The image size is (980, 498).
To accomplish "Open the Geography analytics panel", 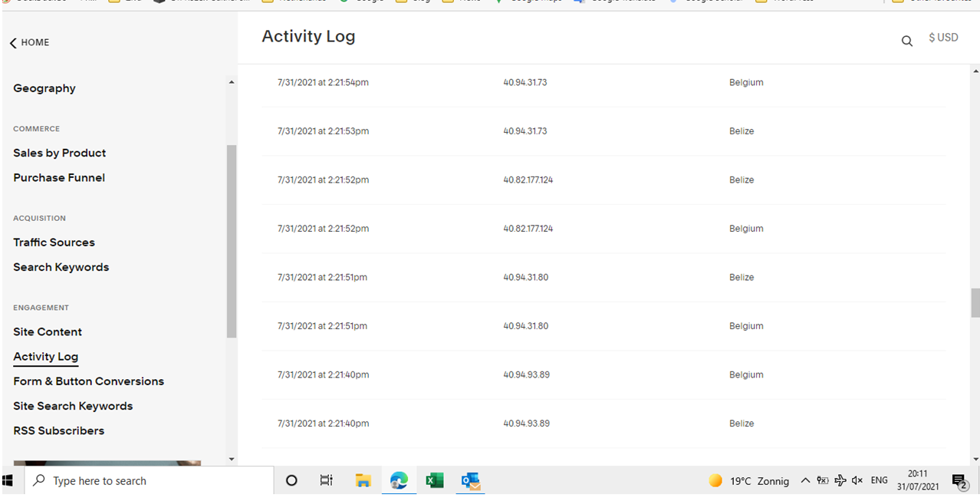I will [44, 88].
